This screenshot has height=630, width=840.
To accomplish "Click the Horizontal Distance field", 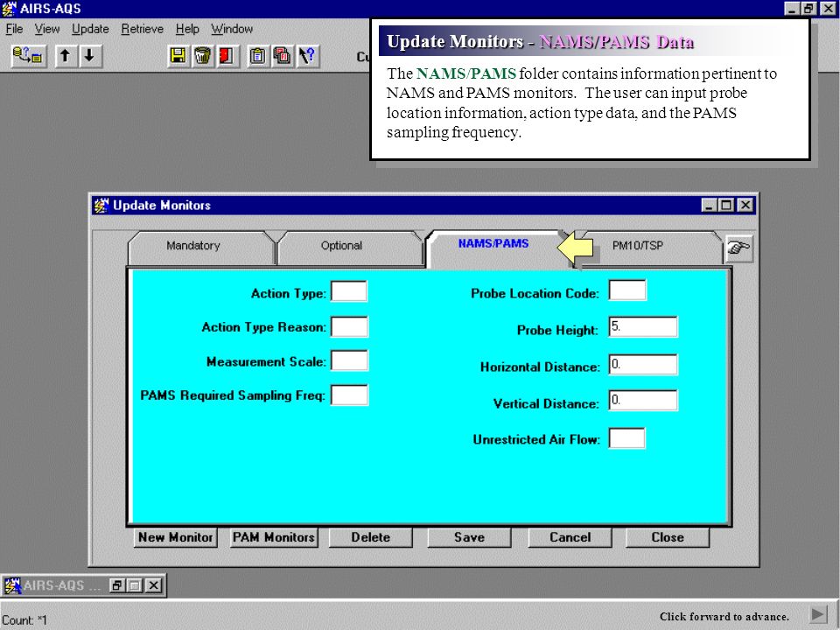I will click(643, 364).
